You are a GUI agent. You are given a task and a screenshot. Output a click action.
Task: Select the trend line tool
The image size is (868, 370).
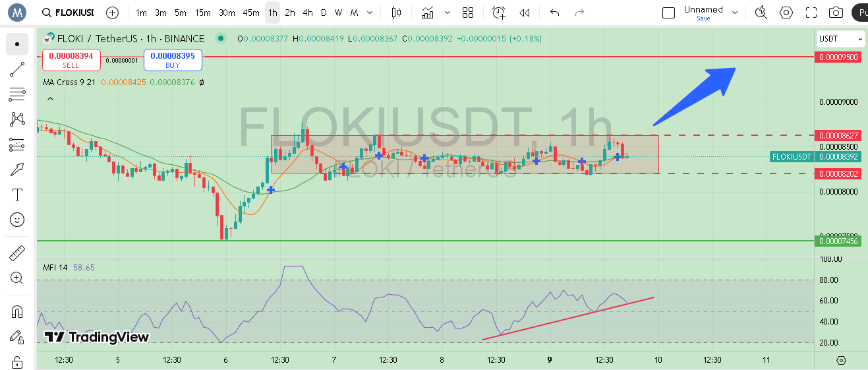pos(17,69)
